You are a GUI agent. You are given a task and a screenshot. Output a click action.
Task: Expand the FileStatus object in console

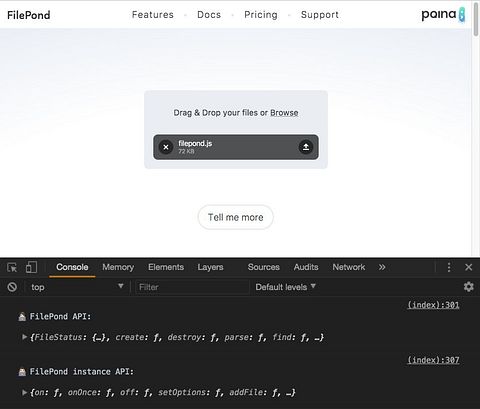pos(24,337)
